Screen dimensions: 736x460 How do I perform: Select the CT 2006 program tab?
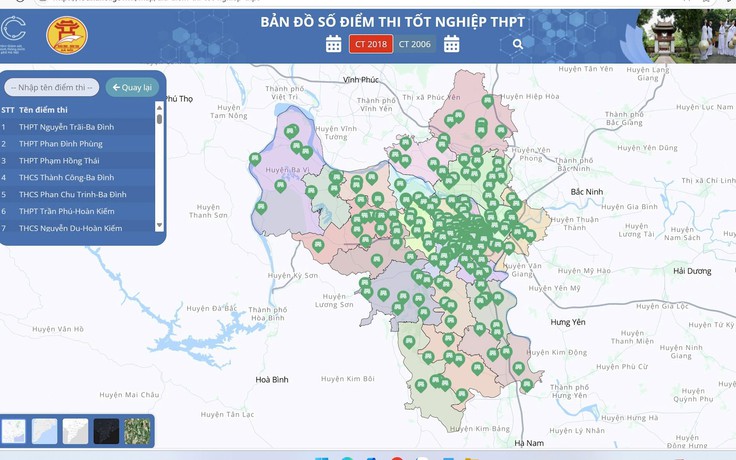414,44
